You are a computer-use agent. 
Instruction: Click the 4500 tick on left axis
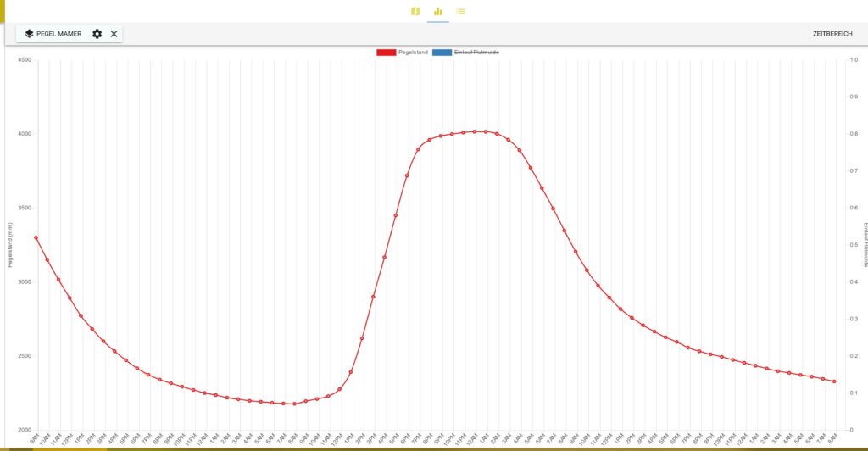point(24,60)
